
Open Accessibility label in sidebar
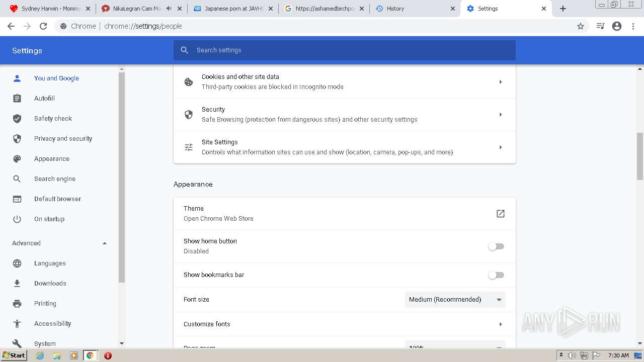(52, 324)
